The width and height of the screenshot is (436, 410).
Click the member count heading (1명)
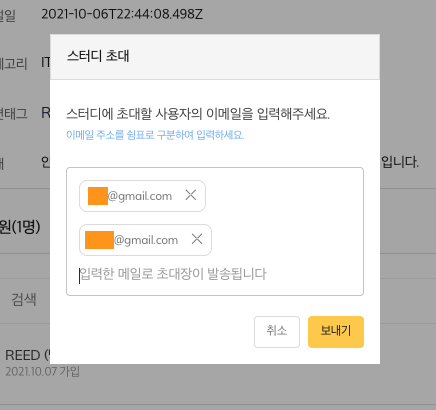(20, 227)
